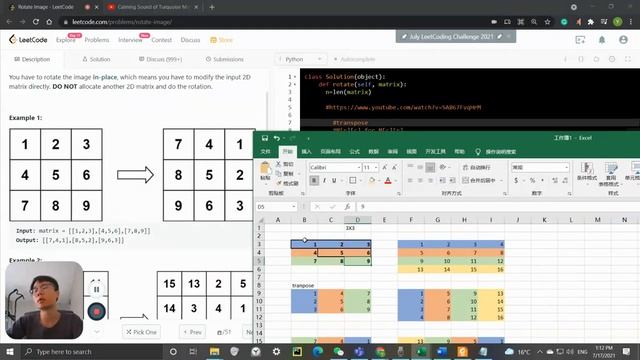
Task: Toggle Underline formatting in Excel
Action: click(x=334, y=180)
